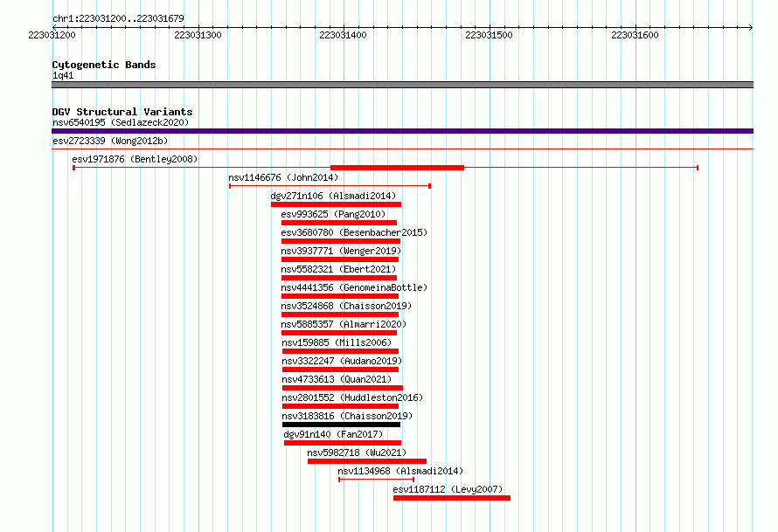Image resolution: width=778 pixels, height=532 pixels.
Task: Open the esv2723339 (Wong2012b) variant label
Action: 110,141
